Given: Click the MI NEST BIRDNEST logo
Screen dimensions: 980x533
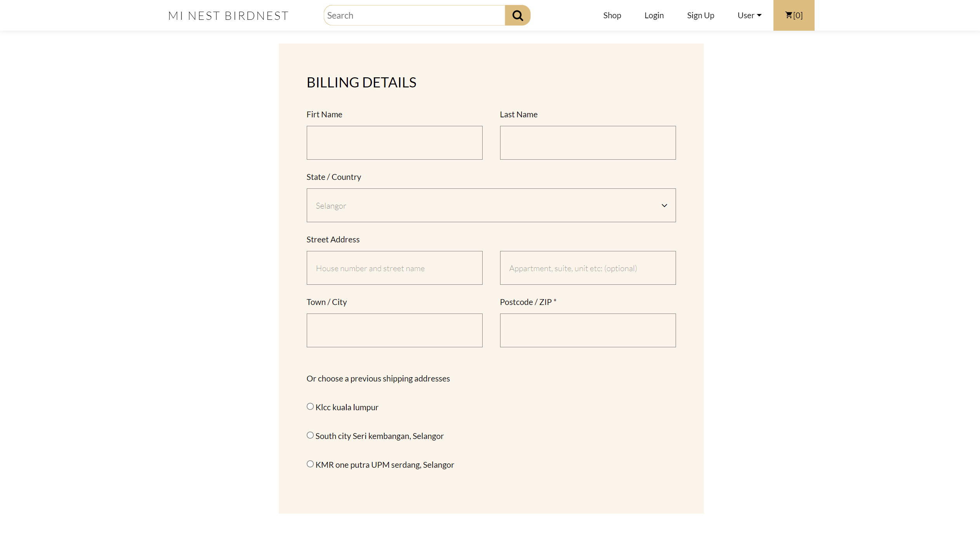Looking at the screenshot, I should pyautogui.click(x=228, y=15).
